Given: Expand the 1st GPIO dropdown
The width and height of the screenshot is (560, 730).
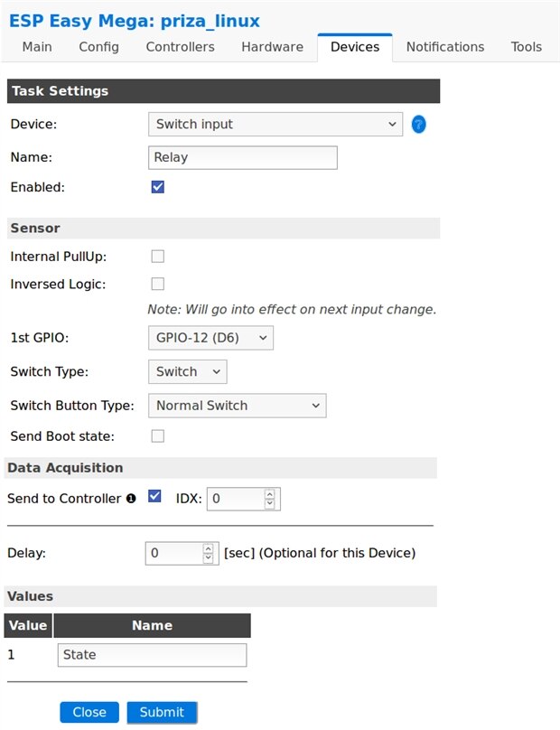Looking at the screenshot, I should 210,338.
